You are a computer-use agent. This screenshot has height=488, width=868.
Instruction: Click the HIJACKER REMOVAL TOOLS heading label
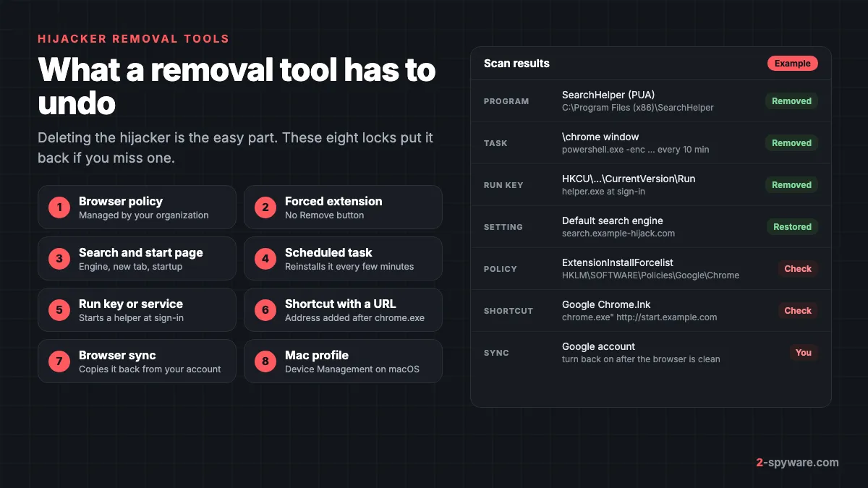point(133,38)
